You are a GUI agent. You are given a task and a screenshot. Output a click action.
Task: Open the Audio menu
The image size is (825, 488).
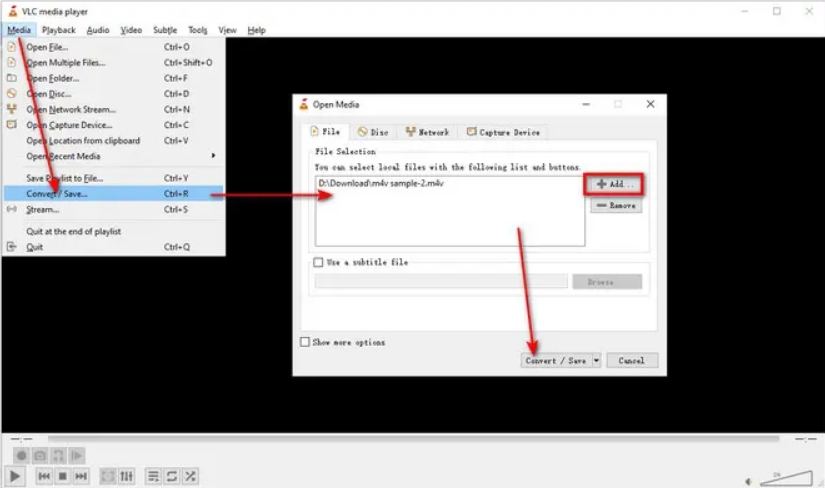pos(98,30)
